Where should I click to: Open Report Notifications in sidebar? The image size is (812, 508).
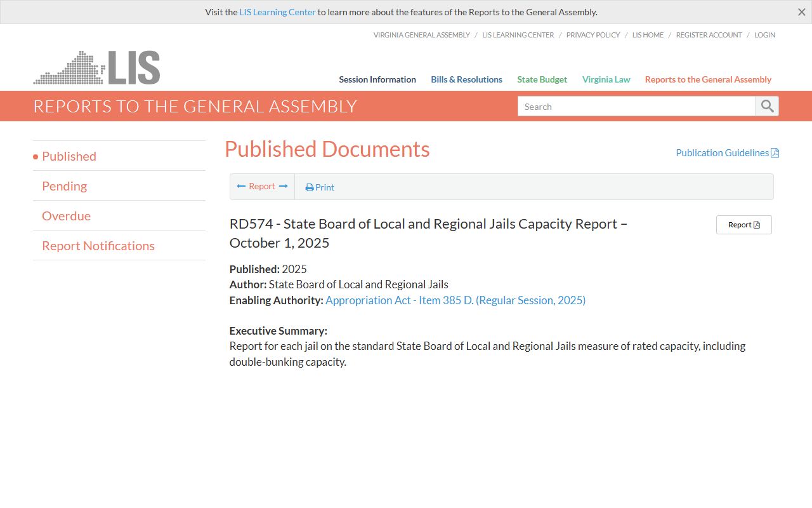tap(98, 246)
